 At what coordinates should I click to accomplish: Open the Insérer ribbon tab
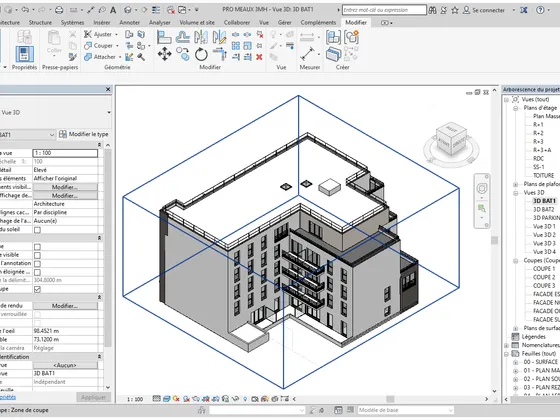102,22
